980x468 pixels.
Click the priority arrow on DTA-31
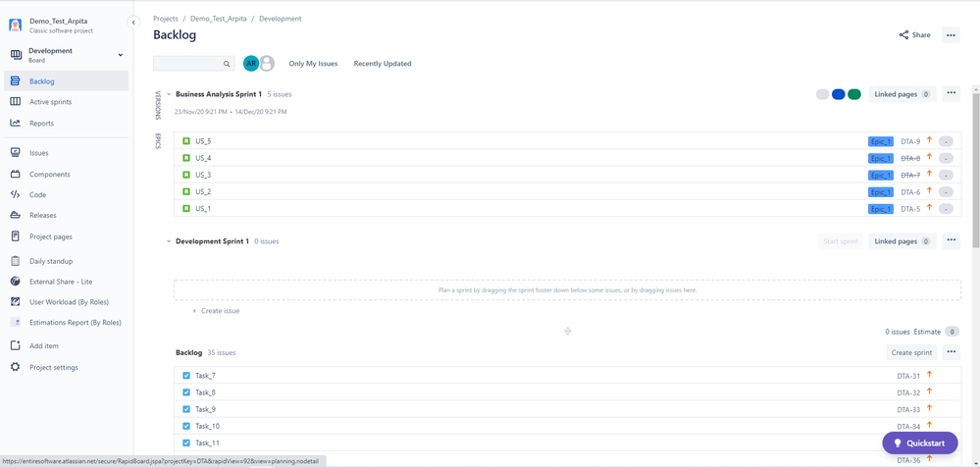pos(929,375)
